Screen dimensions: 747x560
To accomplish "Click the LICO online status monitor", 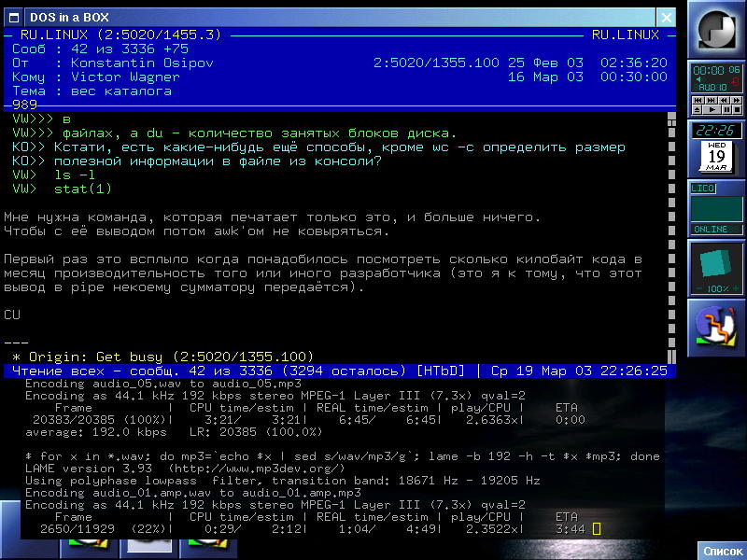I will pos(716,209).
